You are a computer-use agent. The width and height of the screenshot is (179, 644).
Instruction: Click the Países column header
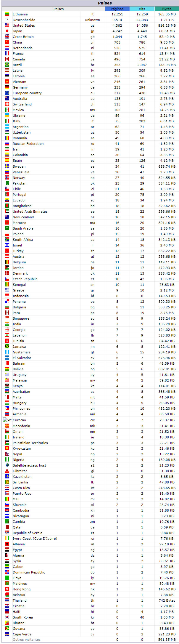click(59, 9)
